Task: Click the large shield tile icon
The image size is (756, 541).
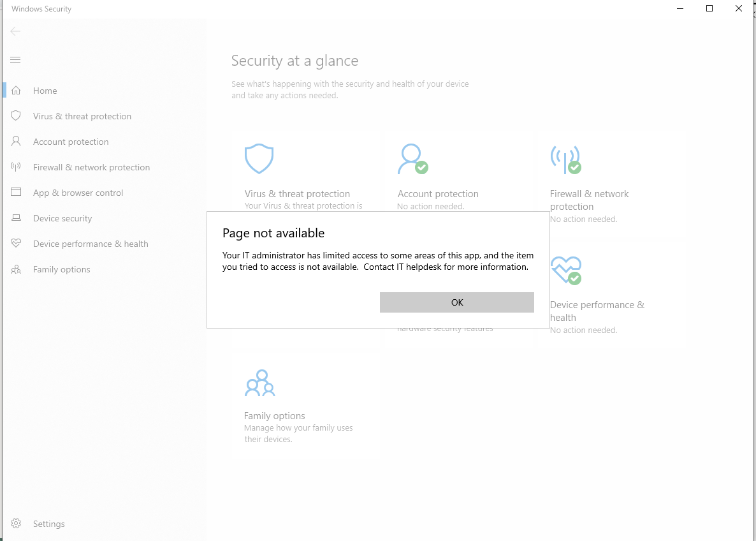Action: click(x=259, y=159)
